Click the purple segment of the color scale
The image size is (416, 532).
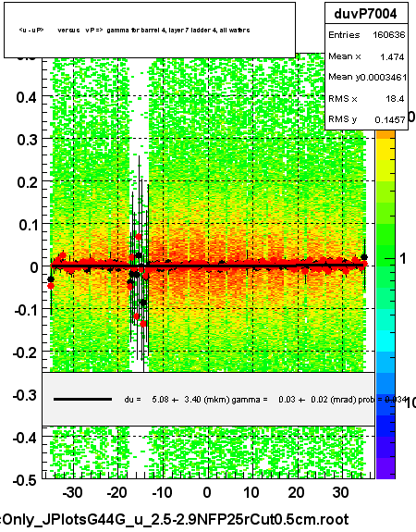pos(385,468)
